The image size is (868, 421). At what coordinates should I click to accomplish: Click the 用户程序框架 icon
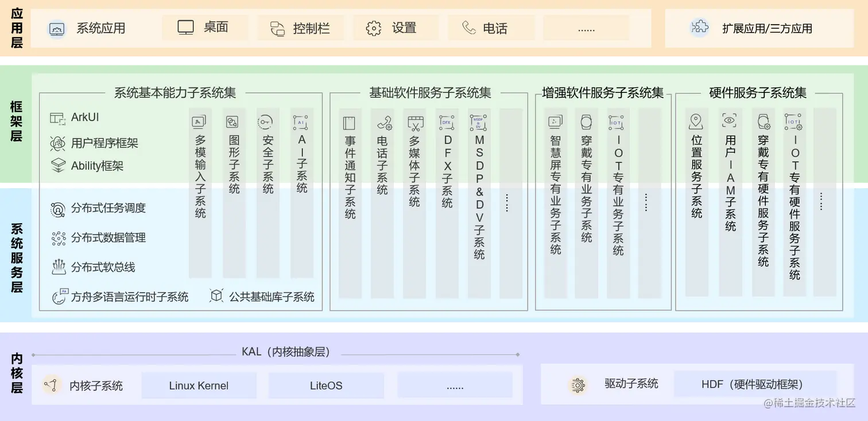58,143
